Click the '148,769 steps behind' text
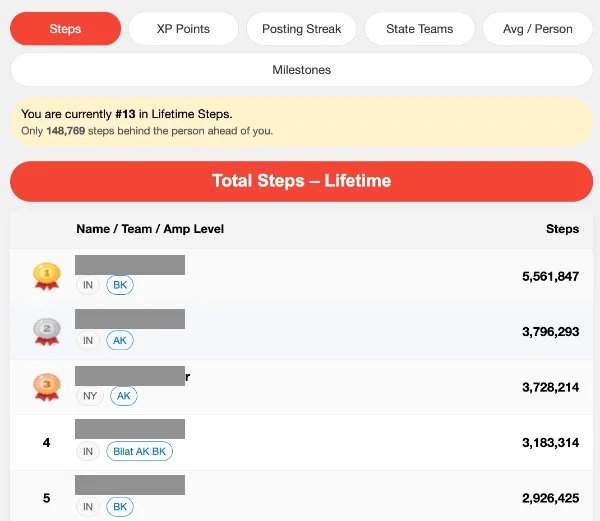The width and height of the screenshot is (600, 521). point(147,131)
